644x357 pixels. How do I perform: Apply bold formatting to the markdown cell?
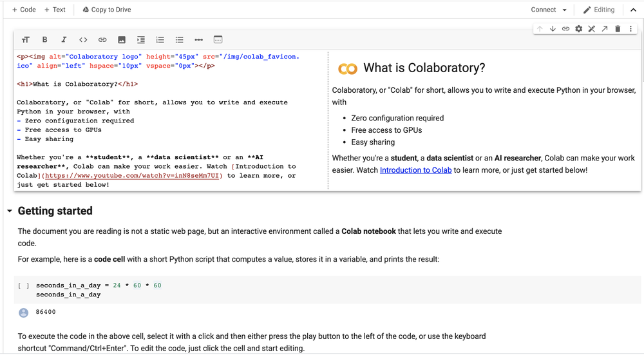tap(44, 40)
